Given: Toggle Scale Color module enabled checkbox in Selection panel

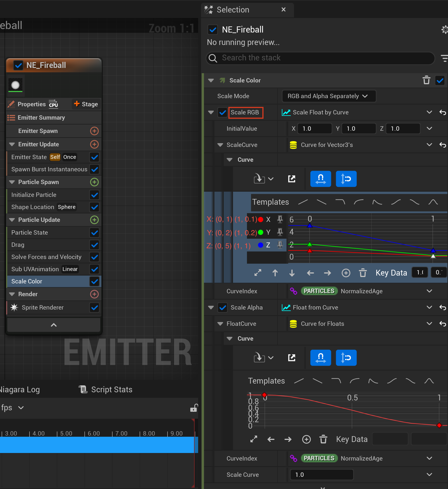Looking at the screenshot, I should pyautogui.click(x=440, y=80).
